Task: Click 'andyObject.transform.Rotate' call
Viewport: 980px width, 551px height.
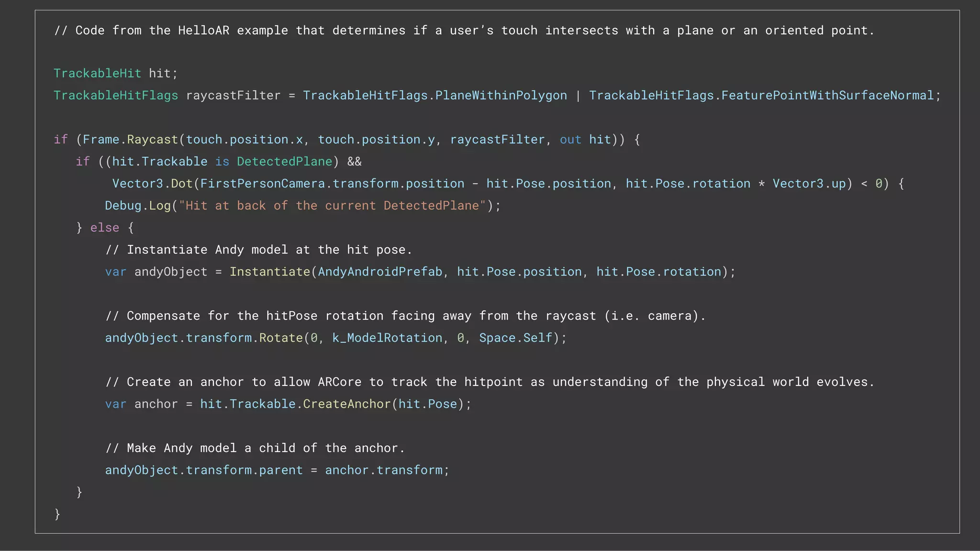Action: point(204,338)
